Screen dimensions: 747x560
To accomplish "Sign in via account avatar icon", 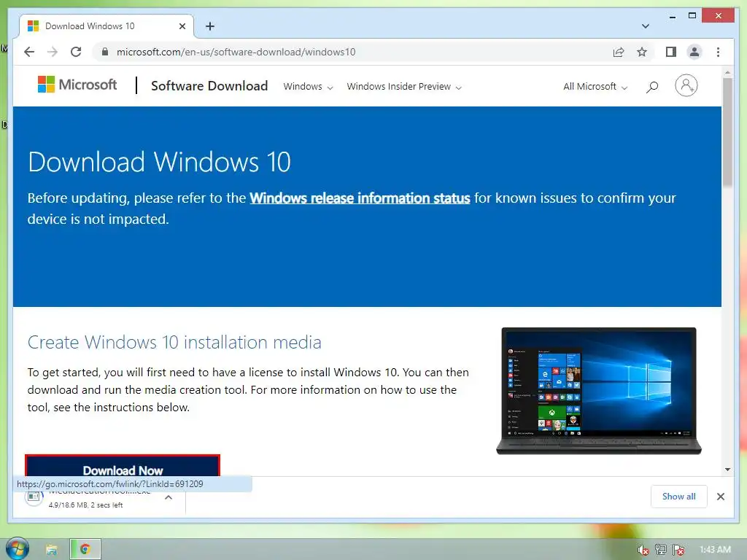I will [686, 86].
